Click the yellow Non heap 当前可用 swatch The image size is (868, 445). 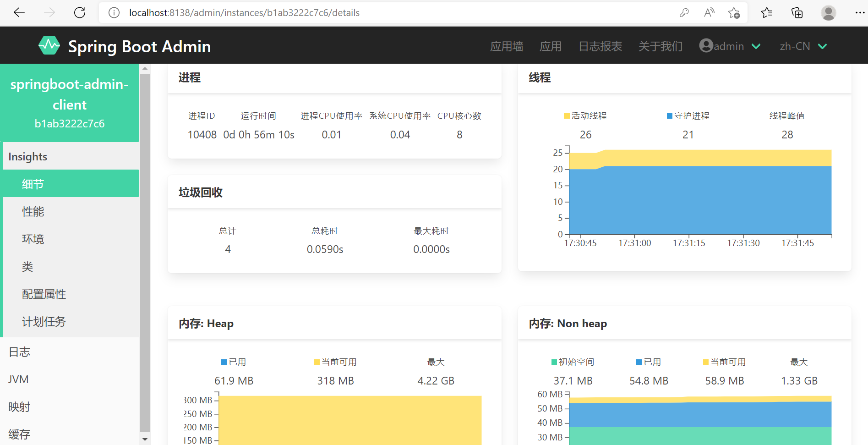[706, 362]
